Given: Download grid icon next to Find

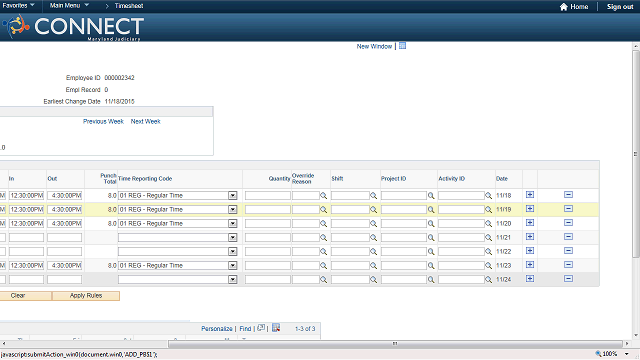Looking at the screenshot, I should pos(276,328).
